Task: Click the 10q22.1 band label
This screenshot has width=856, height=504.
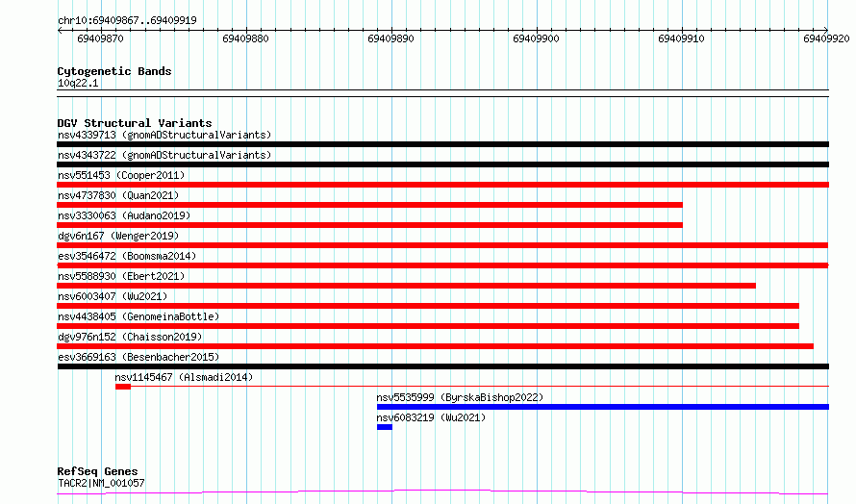Action: pyautogui.click(x=78, y=83)
